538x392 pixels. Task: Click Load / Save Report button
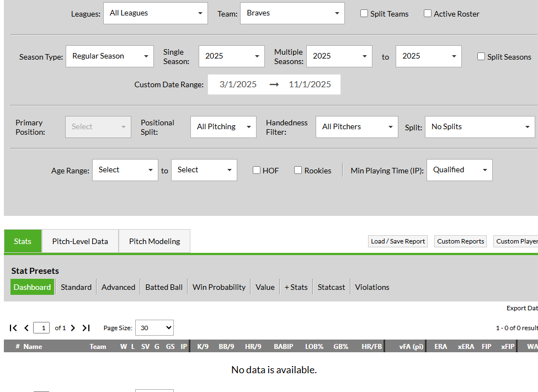[398, 241]
